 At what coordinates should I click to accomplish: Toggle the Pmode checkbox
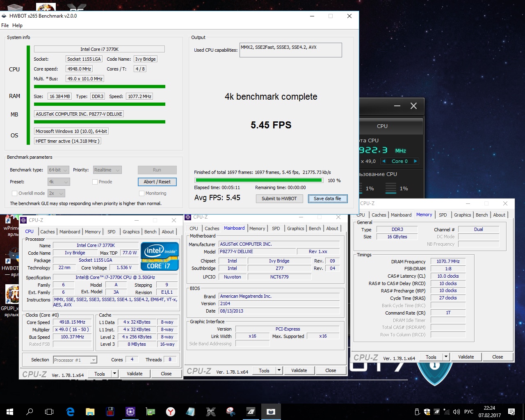pos(95,182)
